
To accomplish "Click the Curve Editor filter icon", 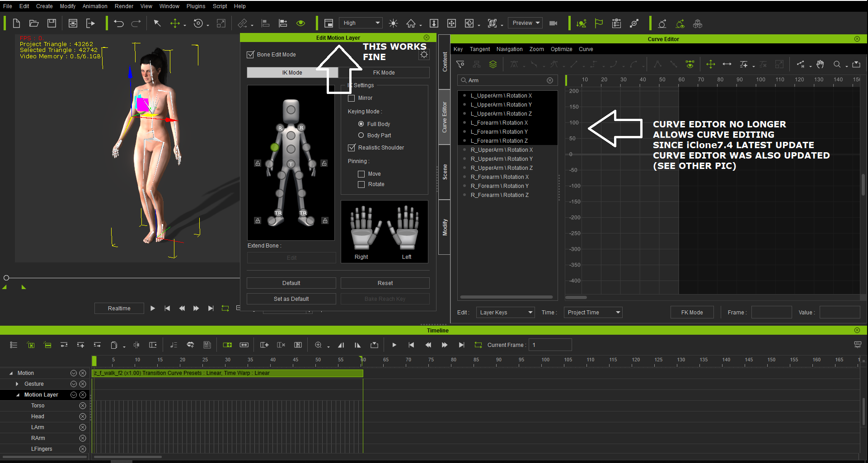I will (x=460, y=65).
